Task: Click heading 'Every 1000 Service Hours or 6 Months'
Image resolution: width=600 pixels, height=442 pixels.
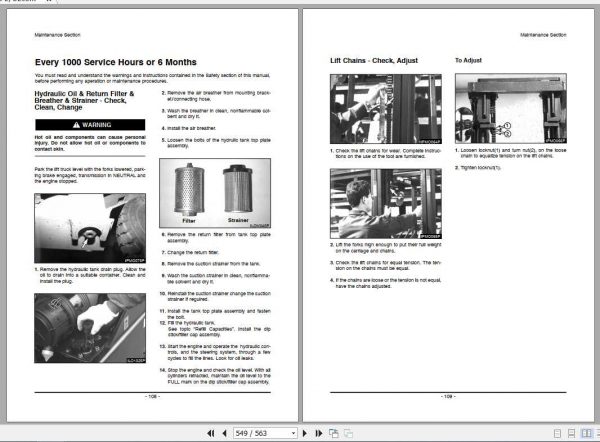Action: tap(116, 62)
